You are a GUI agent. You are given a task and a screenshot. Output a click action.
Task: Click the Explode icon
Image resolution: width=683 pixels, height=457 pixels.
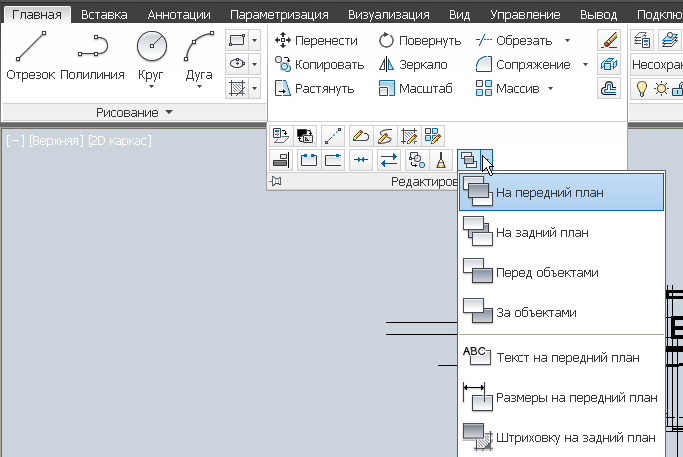(x=609, y=64)
